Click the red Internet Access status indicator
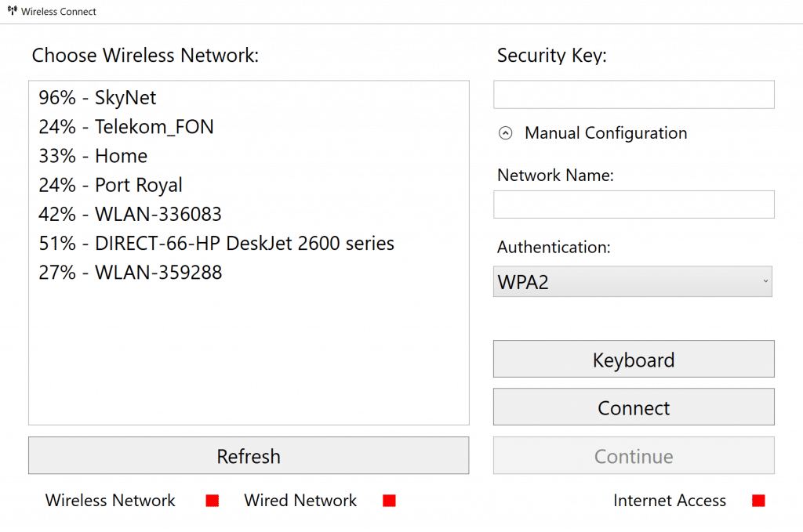 (x=758, y=501)
